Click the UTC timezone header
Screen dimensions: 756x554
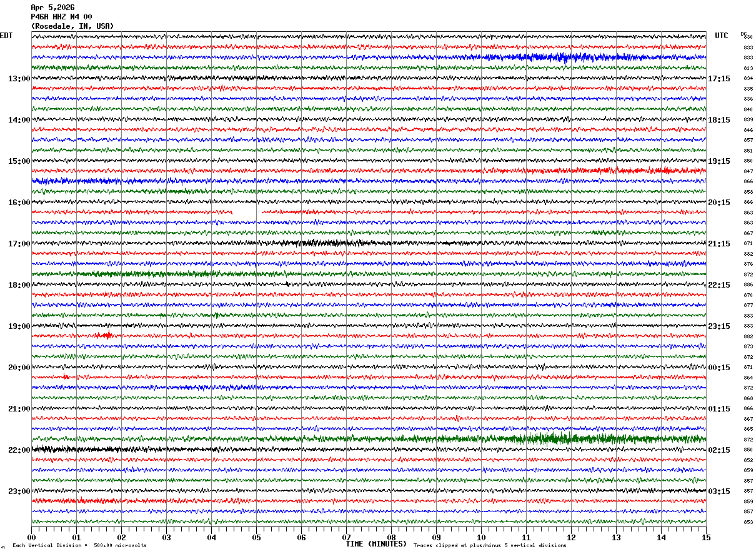click(722, 36)
